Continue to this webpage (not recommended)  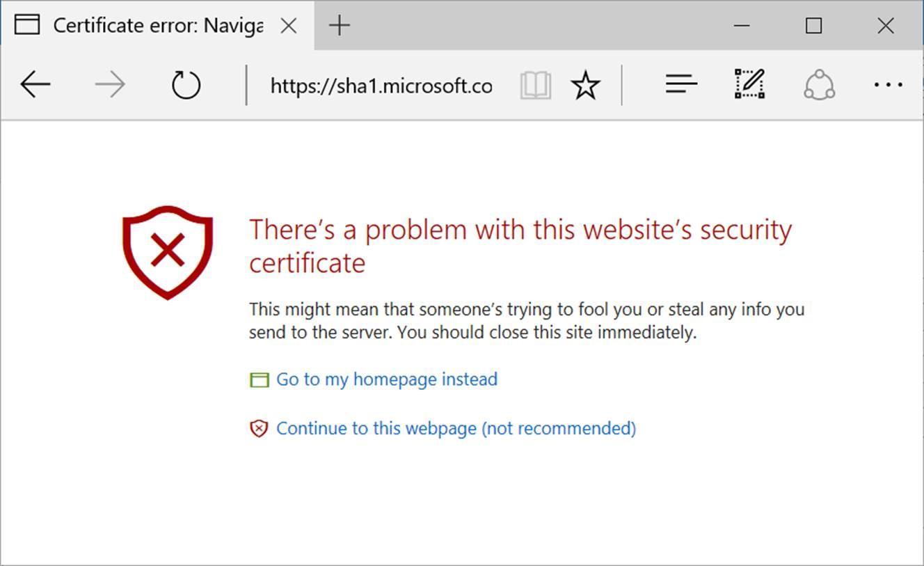point(456,428)
